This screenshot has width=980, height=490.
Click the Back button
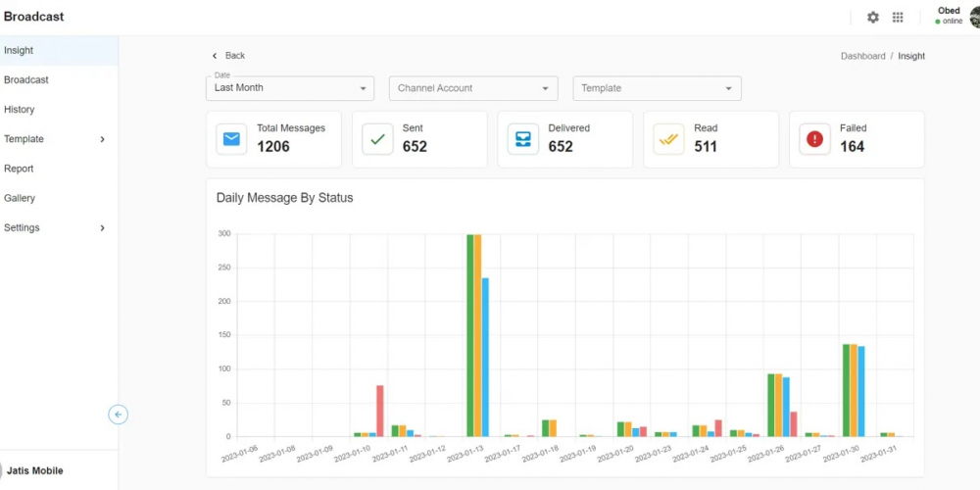(x=228, y=56)
